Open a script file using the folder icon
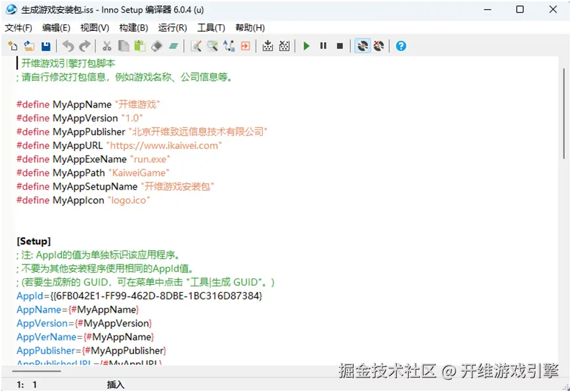 (x=29, y=46)
